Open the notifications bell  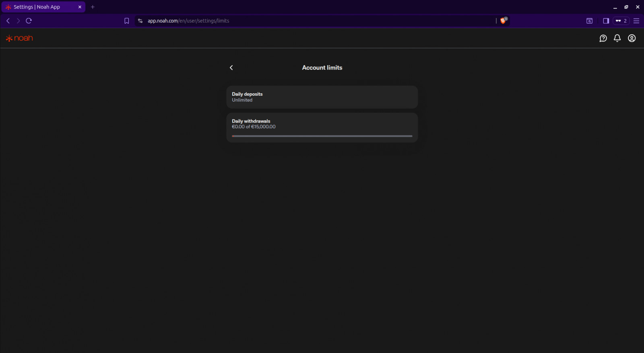(x=617, y=38)
